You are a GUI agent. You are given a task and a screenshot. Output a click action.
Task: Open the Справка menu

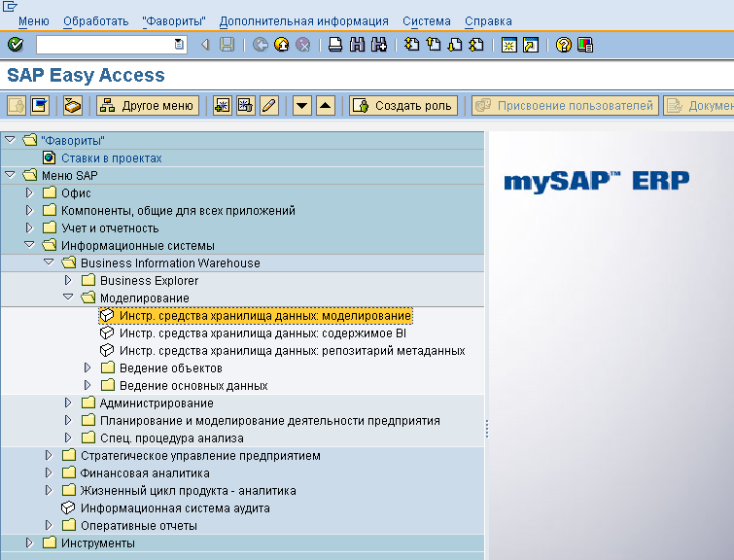tap(488, 21)
